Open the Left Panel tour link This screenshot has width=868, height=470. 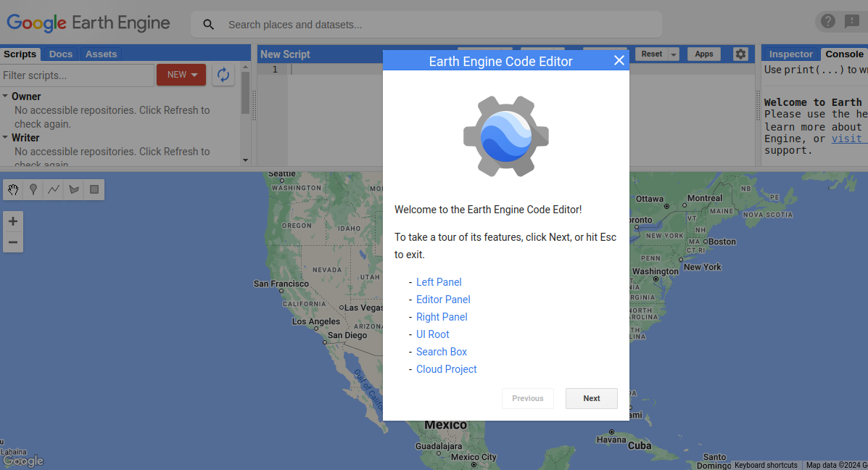pyautogui.click(x=439, y=282)
